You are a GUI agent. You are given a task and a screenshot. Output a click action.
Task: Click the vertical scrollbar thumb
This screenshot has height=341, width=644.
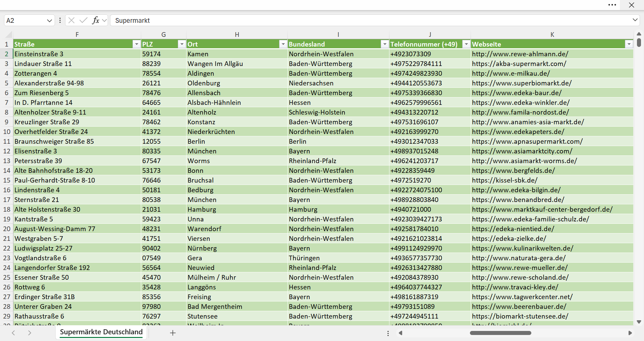639,43
